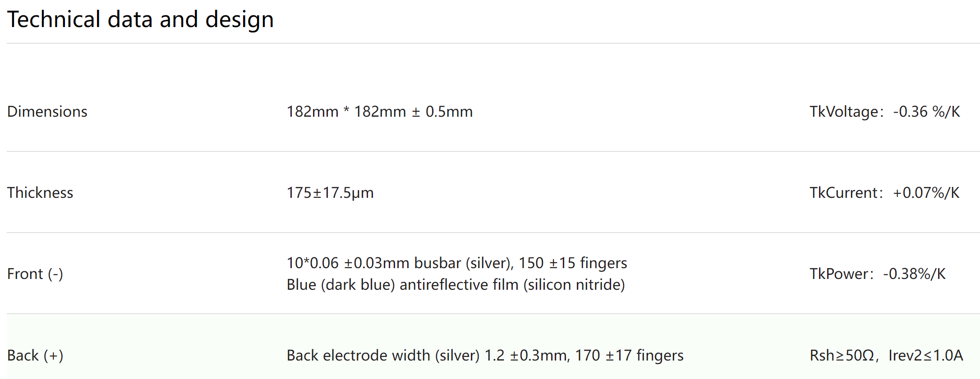Image resolution: width=980 pixels, height=379 pixels.
Task: Select the Dimensions row label
Action: click(x=47, y=111)
